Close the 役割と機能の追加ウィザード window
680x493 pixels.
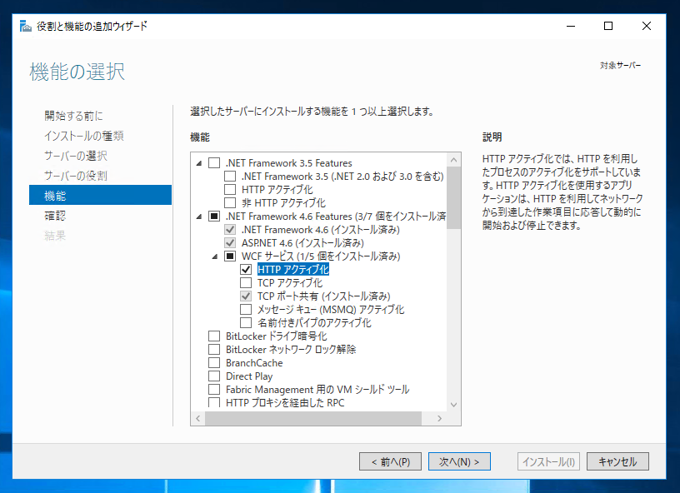tap(646, 26)
